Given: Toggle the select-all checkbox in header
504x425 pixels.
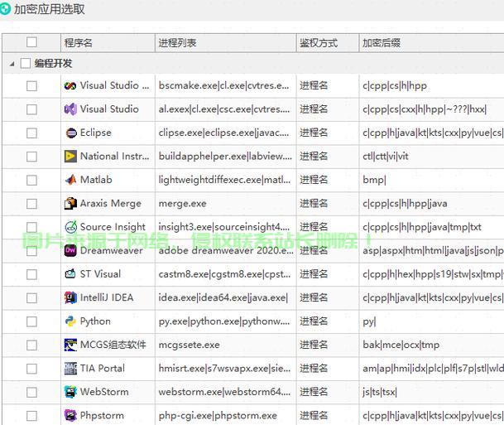Looking at the screenshot, I should tap(31, 42).
